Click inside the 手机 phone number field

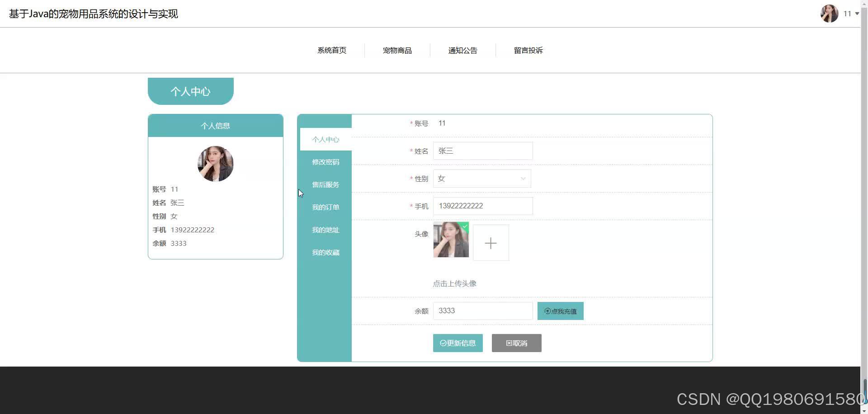pos(482,206)
